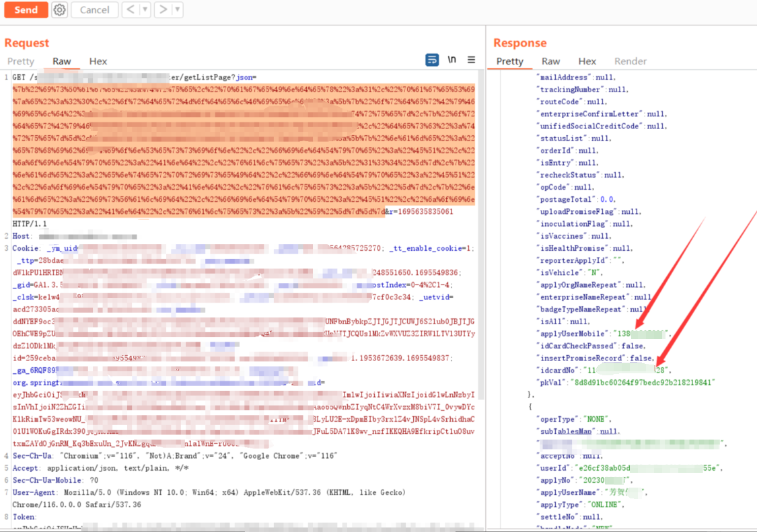
Task: Click "applyUserMobile" response line
Action: pos(604,334)
